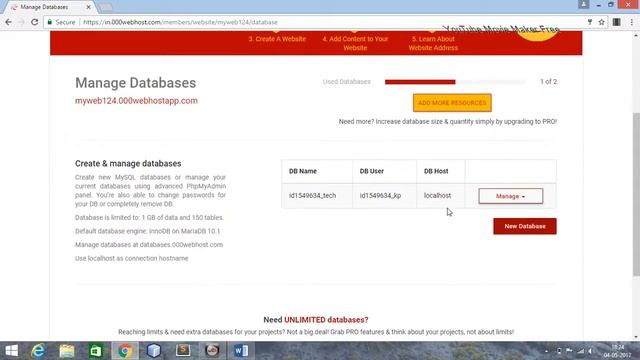Click the Used Databases progress bar

[x=455, y=82]
